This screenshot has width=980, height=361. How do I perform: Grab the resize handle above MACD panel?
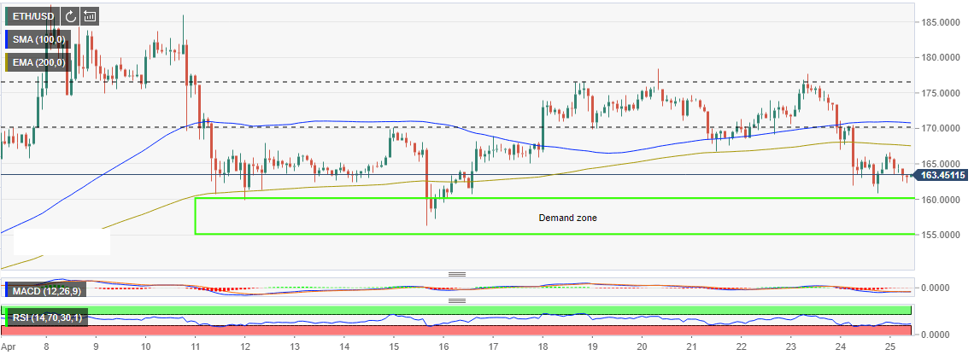(x=456, y=274)
